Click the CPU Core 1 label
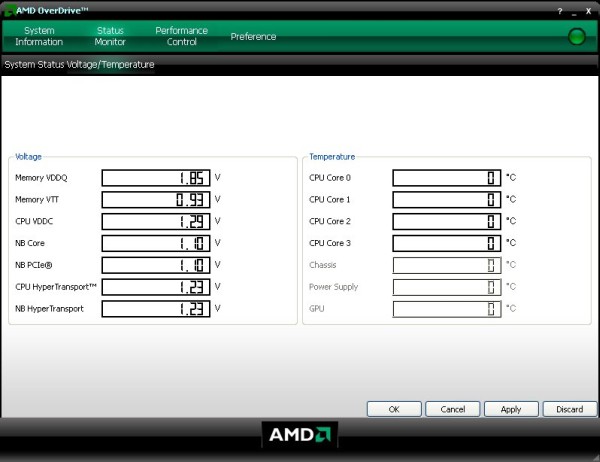Screen dimensions: 600x462 click(x=330, y=199)
